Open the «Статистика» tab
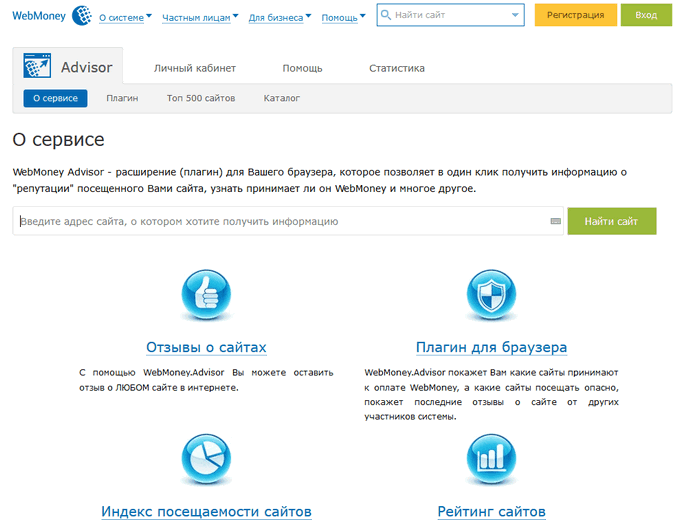The width and height of the screenshot is (680, 520). [396, 68]
